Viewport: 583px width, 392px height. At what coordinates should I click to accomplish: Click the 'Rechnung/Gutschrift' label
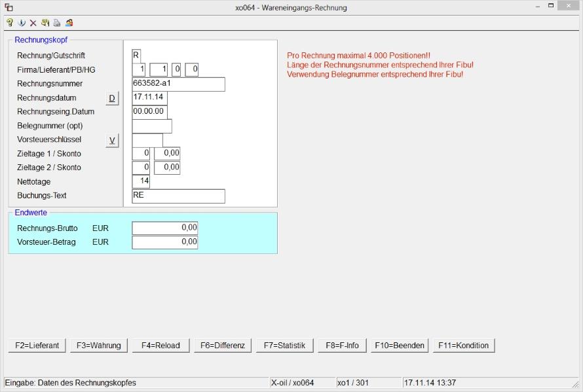pyautogui.click(x=51, y=56)
